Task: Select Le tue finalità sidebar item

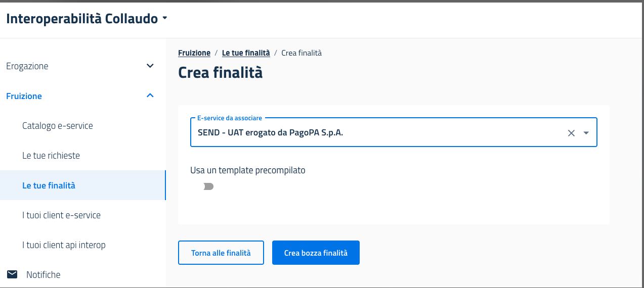Action: 49,185
